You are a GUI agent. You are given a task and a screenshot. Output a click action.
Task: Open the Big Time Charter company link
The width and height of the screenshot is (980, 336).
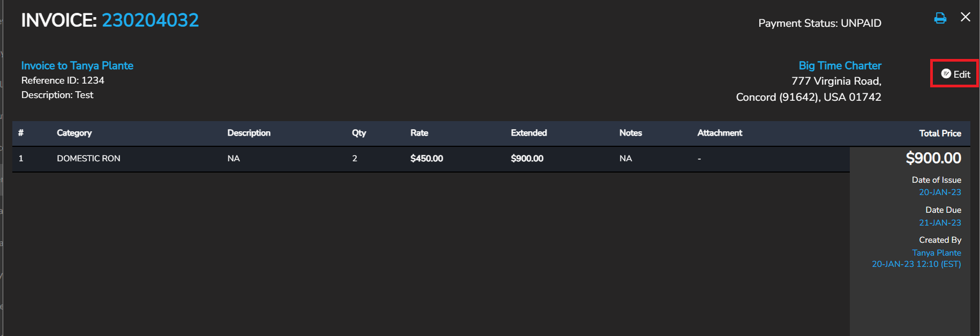click(x=840, y=65)
